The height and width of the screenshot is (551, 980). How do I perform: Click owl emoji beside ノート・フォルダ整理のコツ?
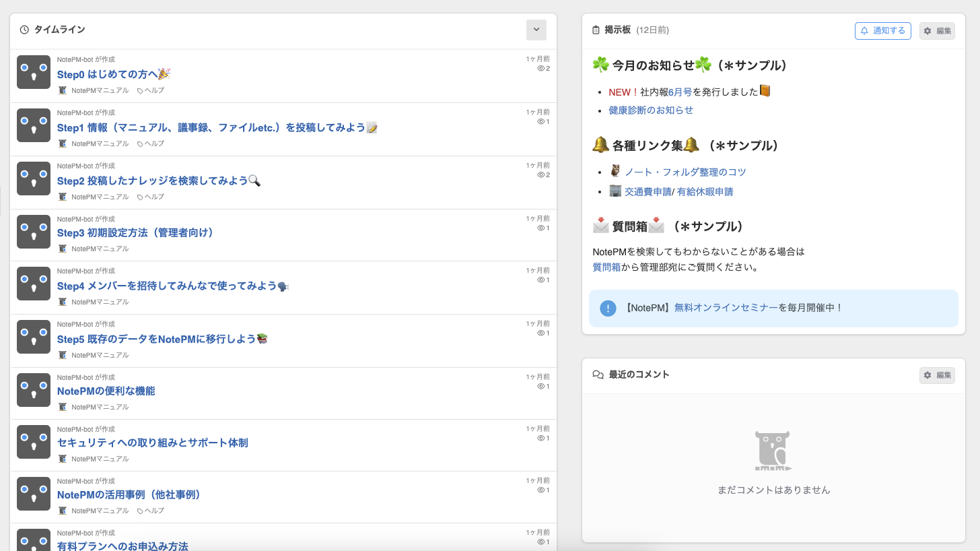tap(615, 171)
